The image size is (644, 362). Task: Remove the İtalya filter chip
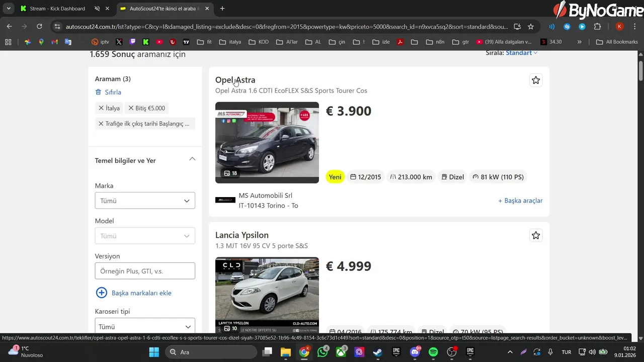point(101,108)
